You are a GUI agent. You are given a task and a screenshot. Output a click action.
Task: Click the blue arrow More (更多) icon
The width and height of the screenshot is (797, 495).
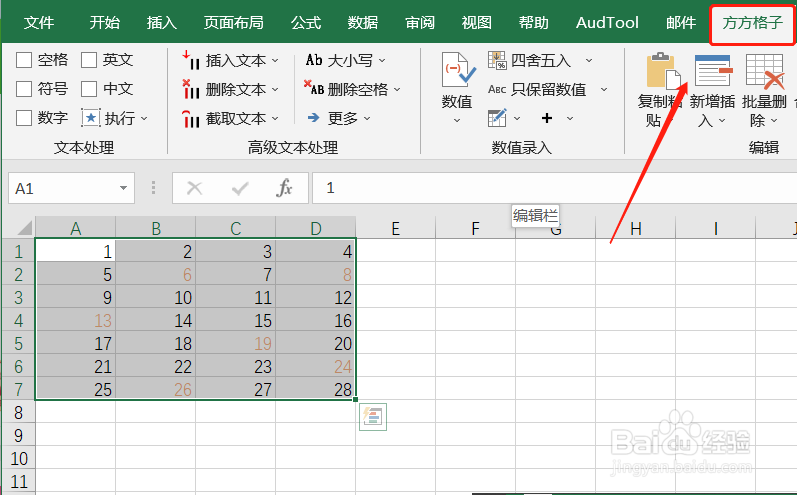click(314, 118)
